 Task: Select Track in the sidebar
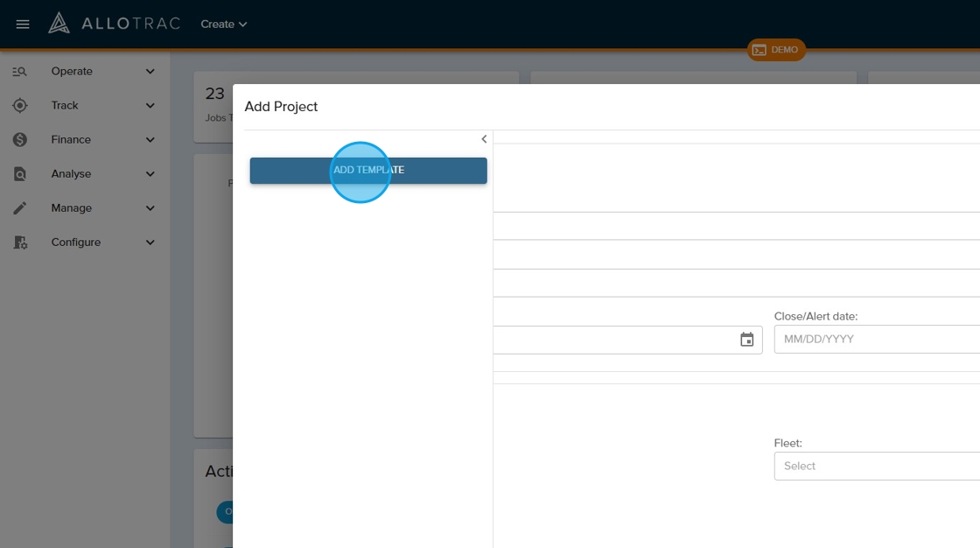(x=65, y=106)
